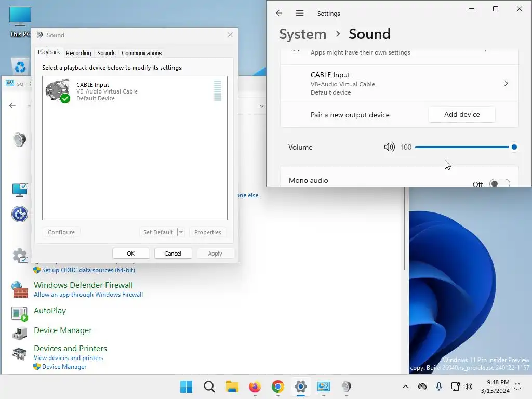Click the Devices and Printers icon
Image resolution: width=532 pixels, height=399 pixels.
(19, 353)
